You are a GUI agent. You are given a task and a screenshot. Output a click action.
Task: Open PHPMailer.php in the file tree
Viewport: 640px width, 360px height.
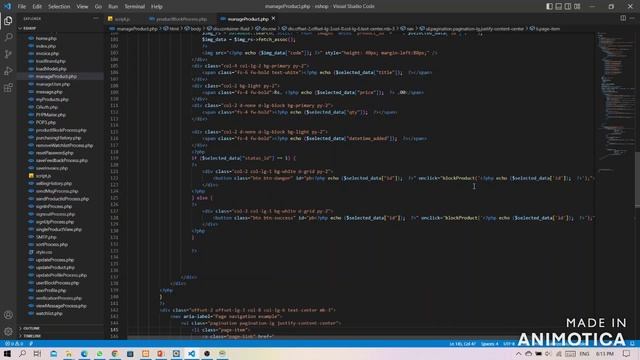pos(51,115)
